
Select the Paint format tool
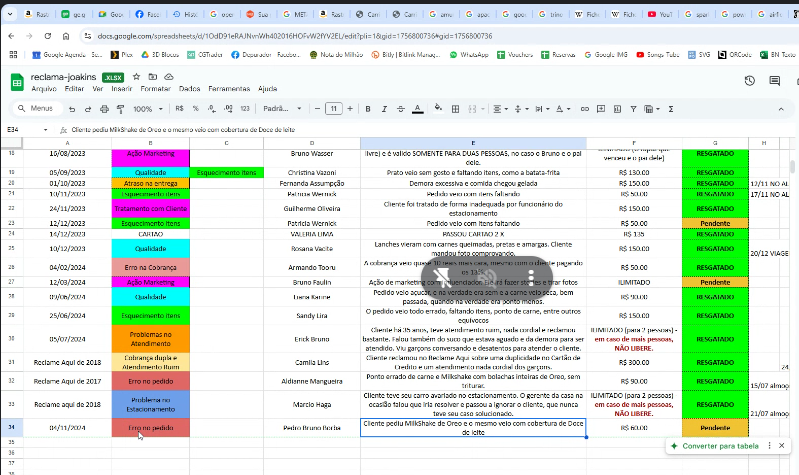coord(119,108)
